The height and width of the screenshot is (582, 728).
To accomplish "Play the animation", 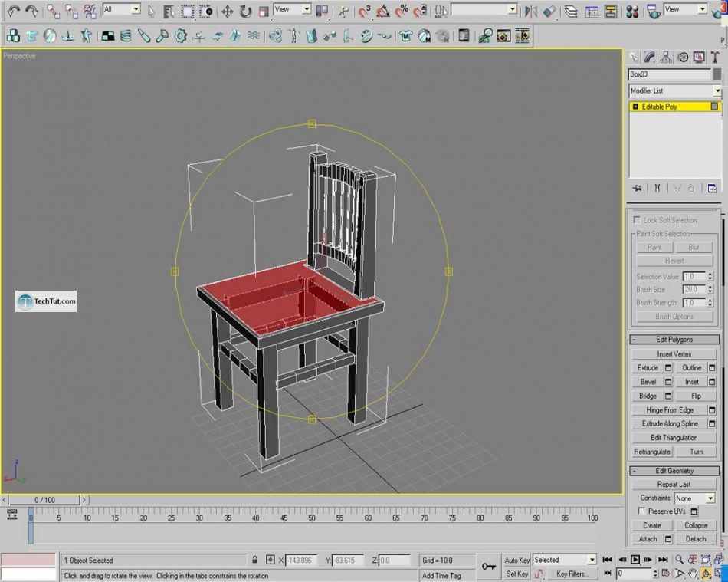I will [x=635, y=560].
